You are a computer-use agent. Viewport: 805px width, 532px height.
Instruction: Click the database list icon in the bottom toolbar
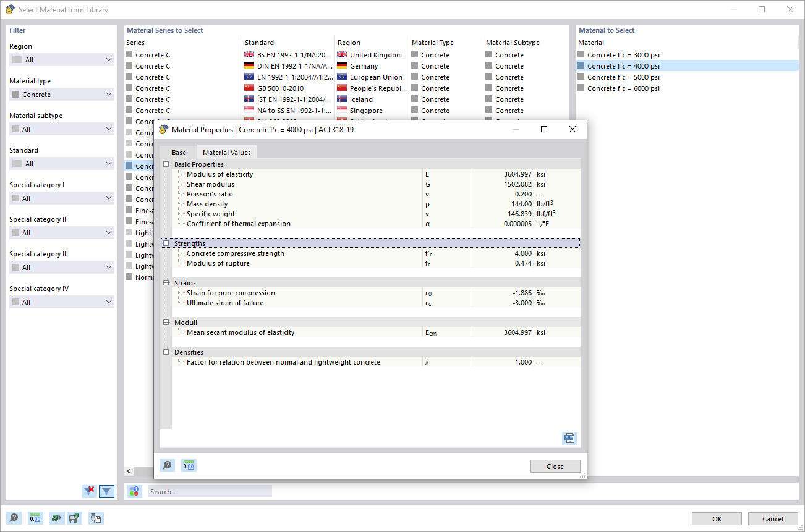(x=96, y=518)
